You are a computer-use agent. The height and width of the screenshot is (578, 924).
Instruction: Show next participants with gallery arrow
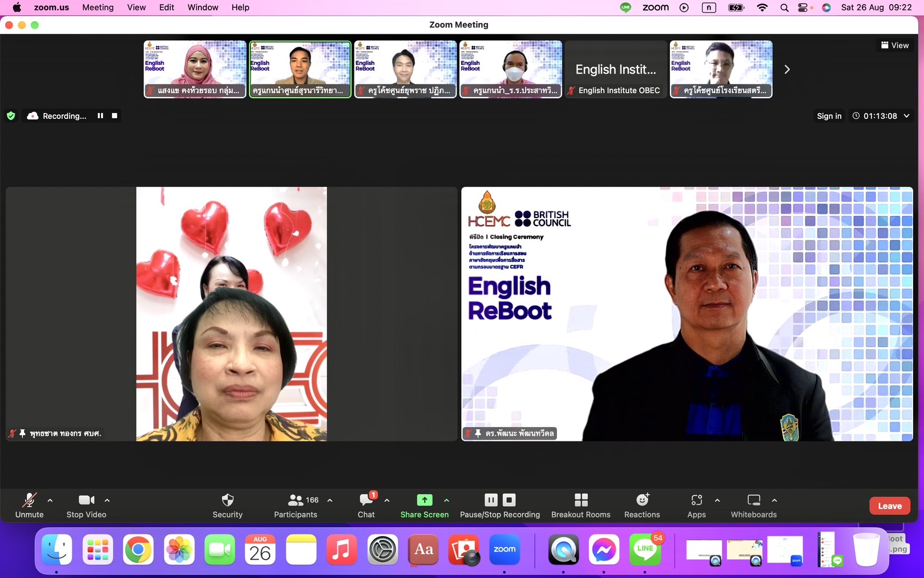[787, 69]
